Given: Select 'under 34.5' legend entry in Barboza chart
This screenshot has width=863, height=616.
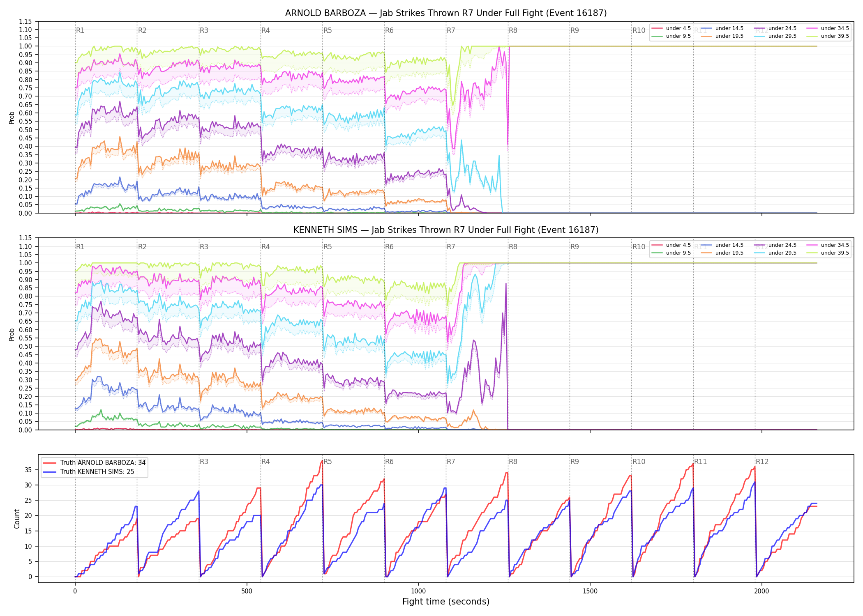Looking at the screenshot, I should [x=828, y=28].
